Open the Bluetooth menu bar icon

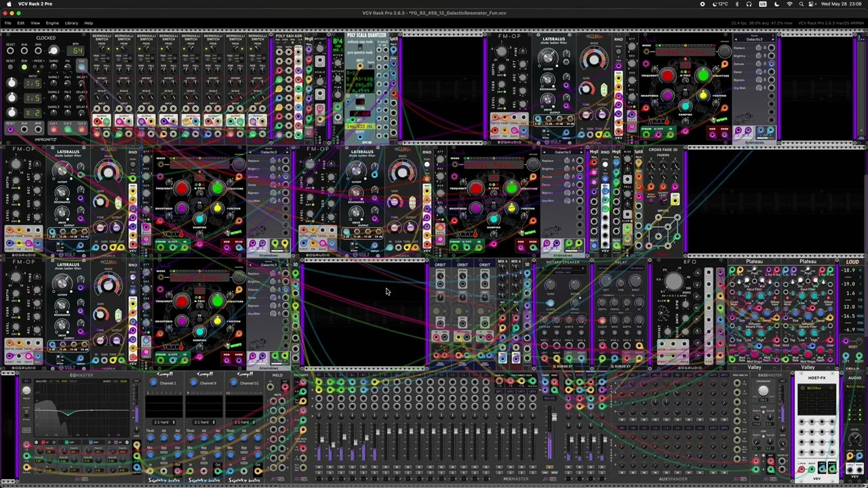click(736, 4)
